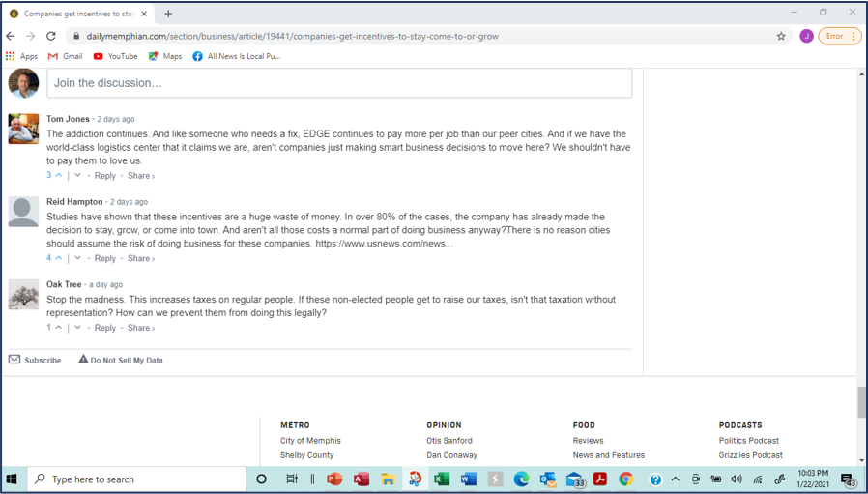Show hidden system tray icons
868x494 pixels.
[676, 479]
